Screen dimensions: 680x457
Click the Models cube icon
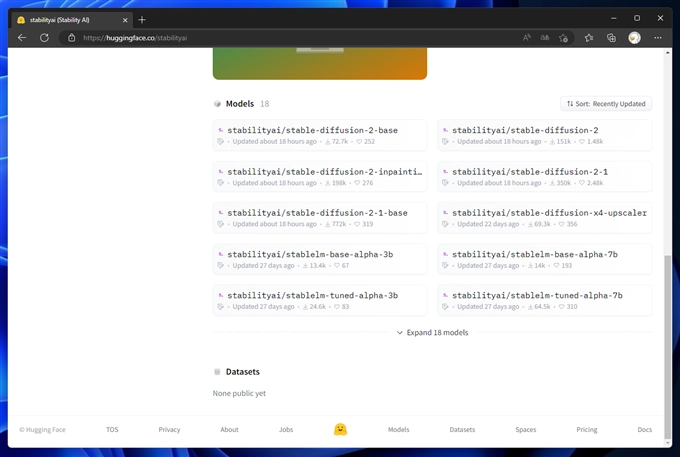[x=217, y=104]
